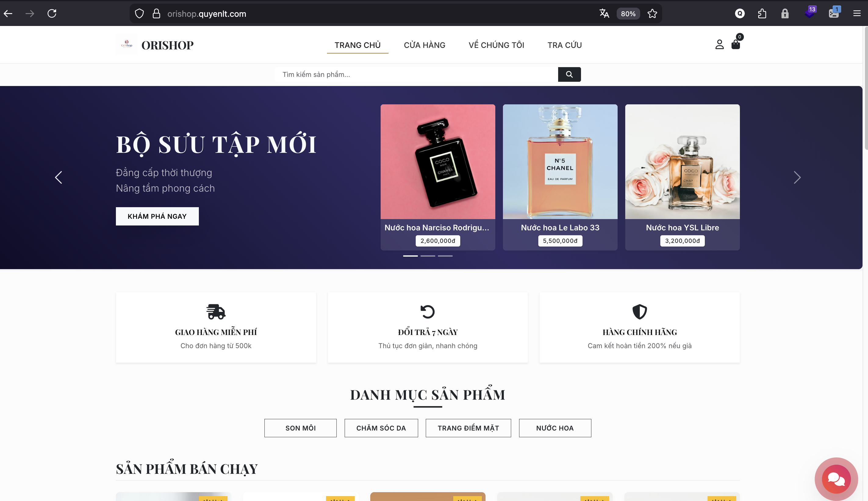Open the user account icon
The width and height of the screenshot is (868, 501).
719,44
